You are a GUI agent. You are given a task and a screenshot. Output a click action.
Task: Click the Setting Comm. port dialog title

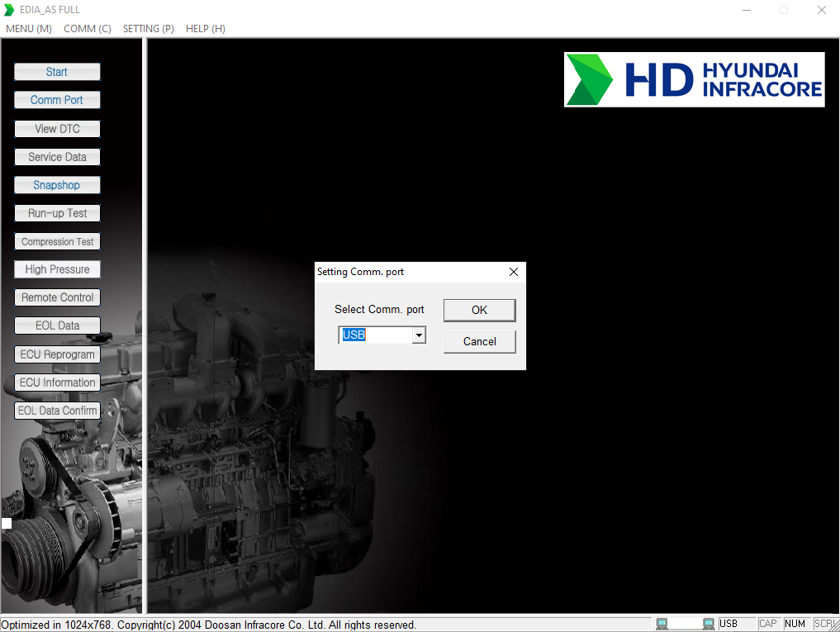(x=361, y=272)
